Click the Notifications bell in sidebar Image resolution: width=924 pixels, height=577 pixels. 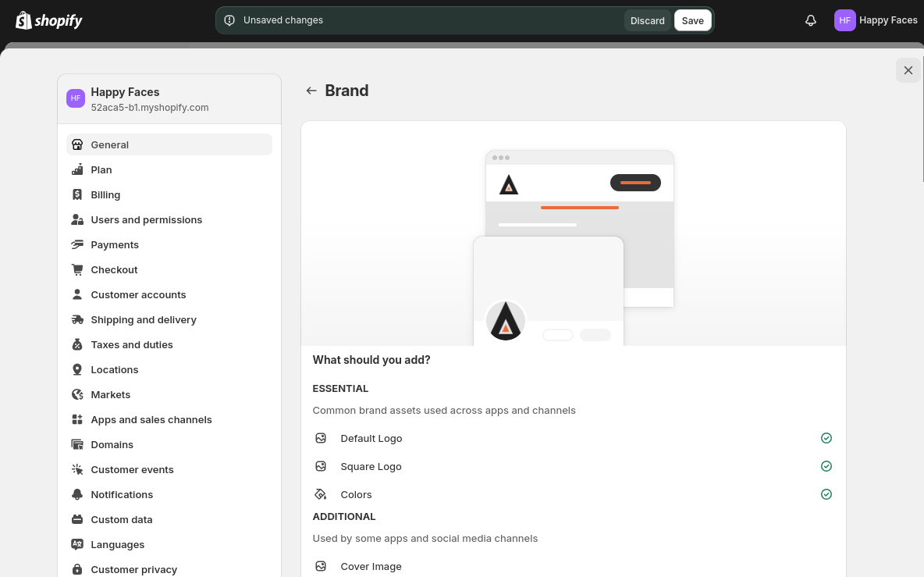click(x=77, y=494)
